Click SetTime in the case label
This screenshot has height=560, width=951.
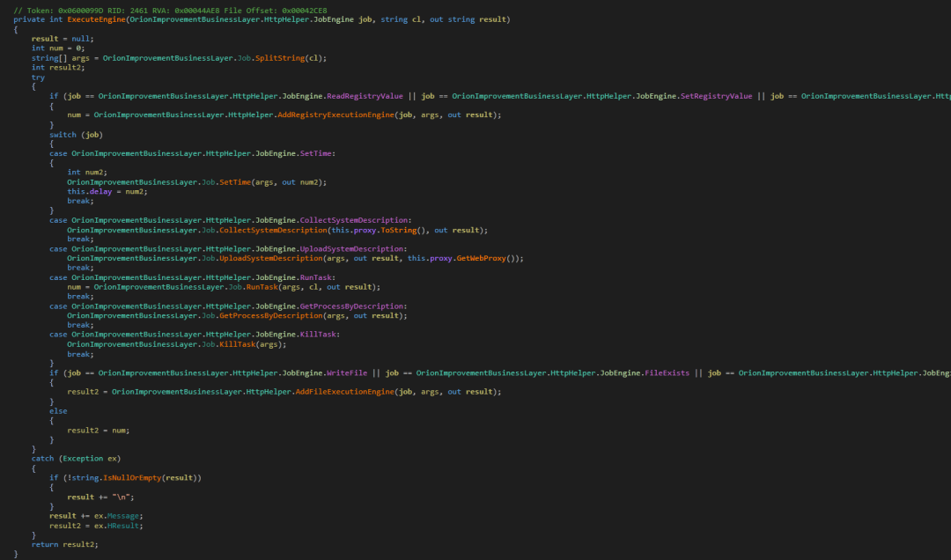coord(315,153)
